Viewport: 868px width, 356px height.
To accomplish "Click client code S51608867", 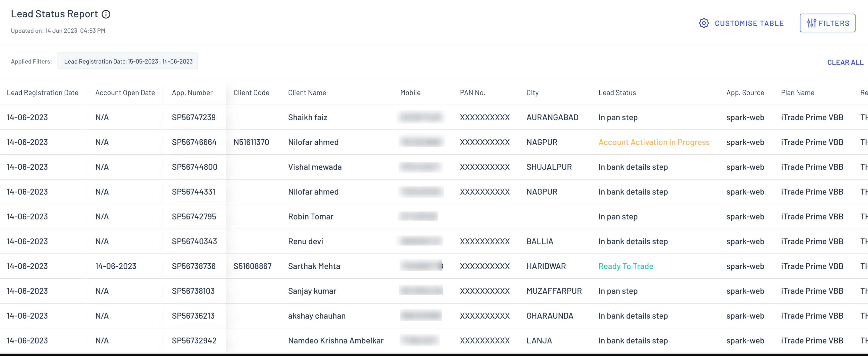I will (252, 266).
